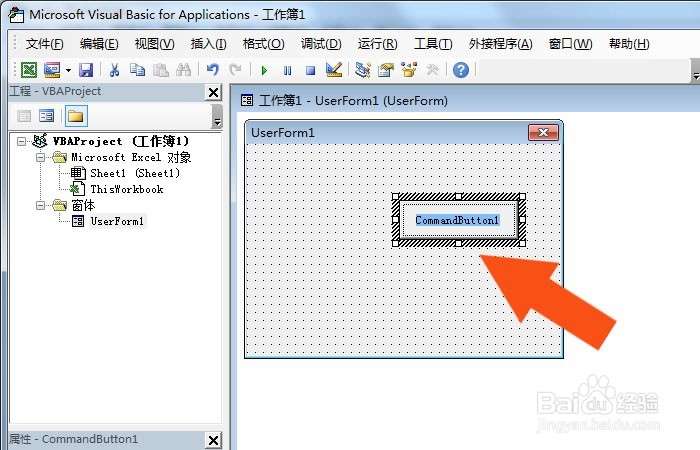
Task: Click the UserForm1 red close button
Action: point(543,133)
